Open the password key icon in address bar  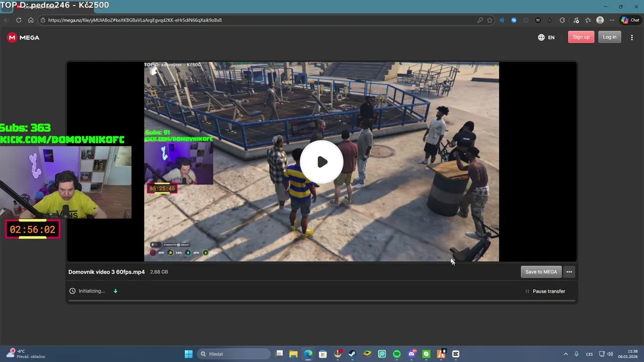(x=480, y=20)
